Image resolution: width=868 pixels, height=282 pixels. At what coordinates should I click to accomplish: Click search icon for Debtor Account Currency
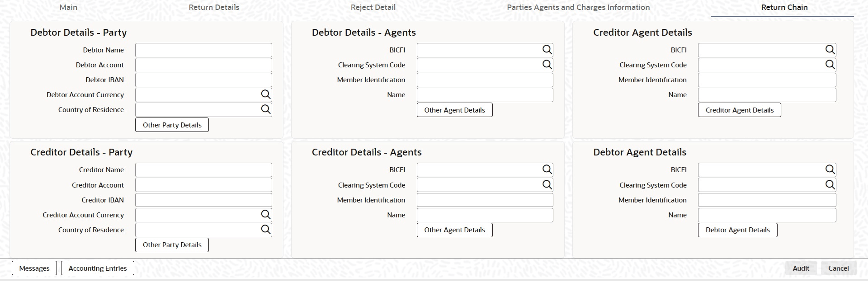coord(265,94)
